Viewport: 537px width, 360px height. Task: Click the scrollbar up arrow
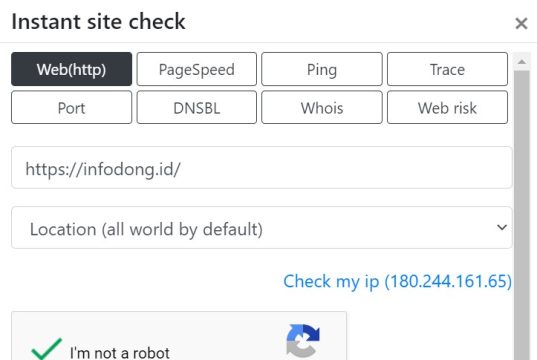522,62
